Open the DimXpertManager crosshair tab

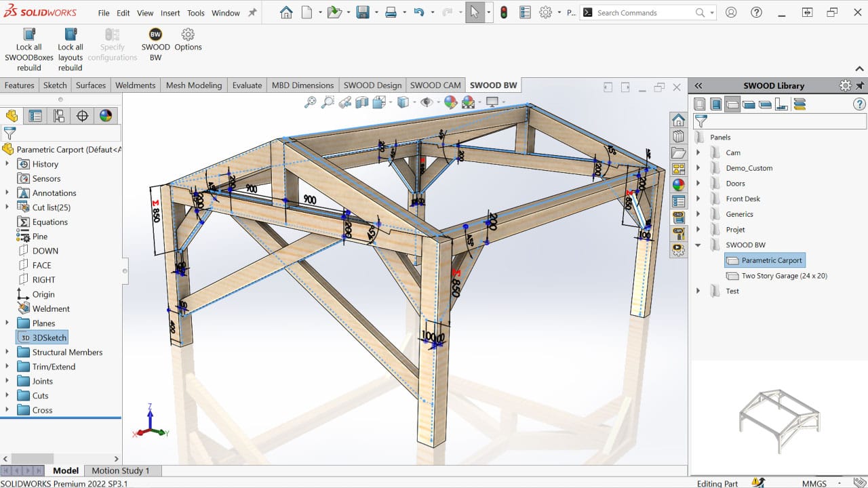click(x=82, y=115)
